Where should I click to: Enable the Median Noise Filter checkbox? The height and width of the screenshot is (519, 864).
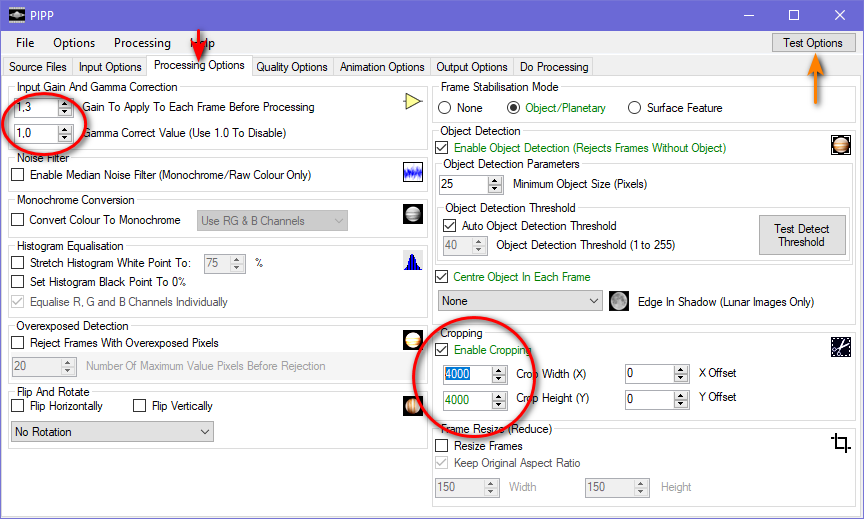click(x=18, y=174)
